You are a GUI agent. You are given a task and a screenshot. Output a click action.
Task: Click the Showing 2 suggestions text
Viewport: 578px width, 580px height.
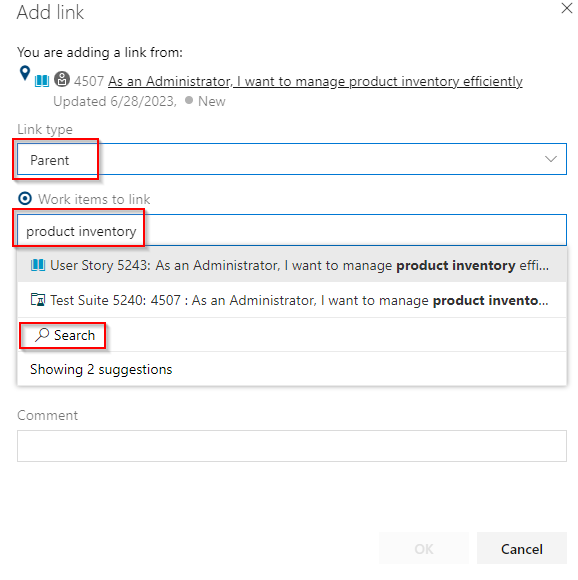[101, 370]
